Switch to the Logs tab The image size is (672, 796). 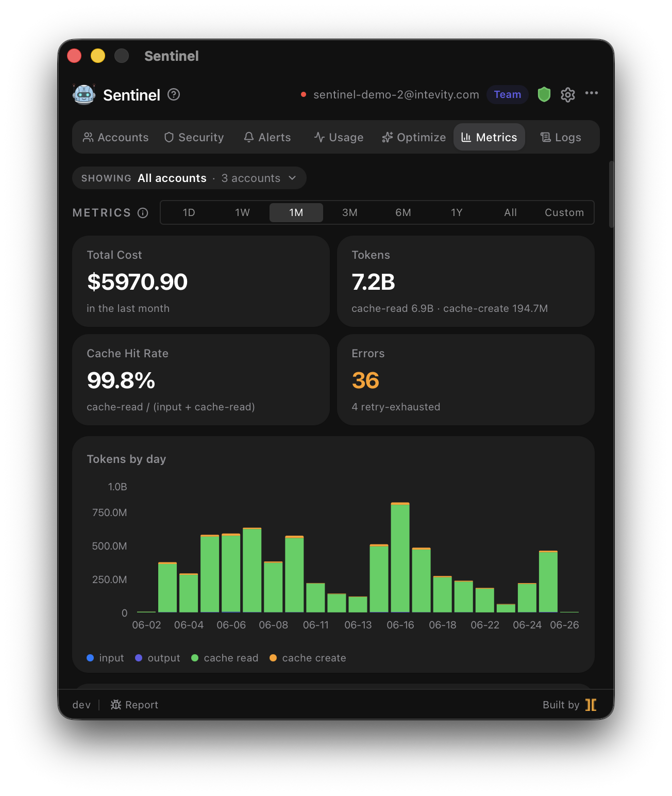click(561, 137)
